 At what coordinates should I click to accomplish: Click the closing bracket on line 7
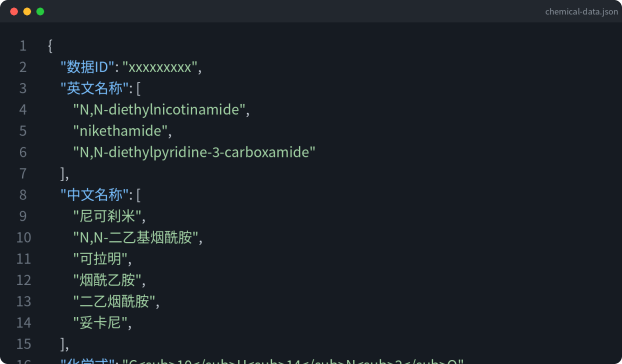tap(62, 174)
